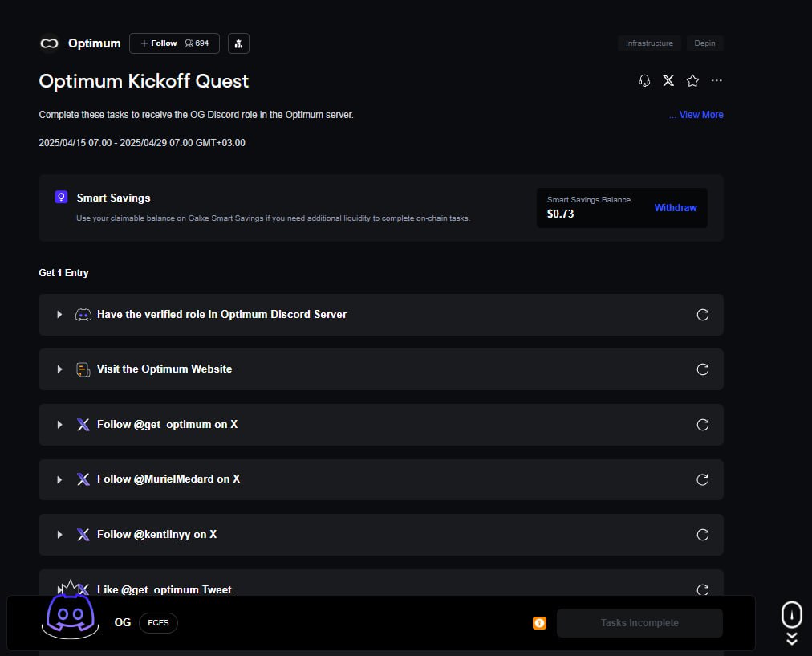Refresh the Visit Optimum Website task
812x656 pixels.
[702, 369]
